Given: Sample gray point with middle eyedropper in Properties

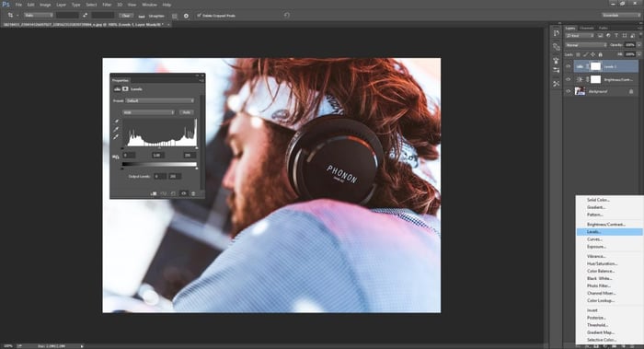Looking at the screenshot, I should [x=116, y=129].
